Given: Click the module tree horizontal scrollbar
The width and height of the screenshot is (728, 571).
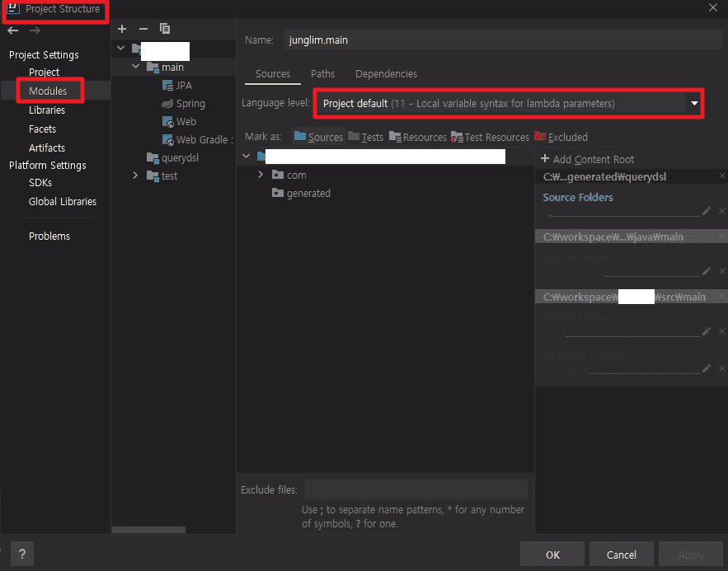Looking at the screenshot, I should (148, 529).
